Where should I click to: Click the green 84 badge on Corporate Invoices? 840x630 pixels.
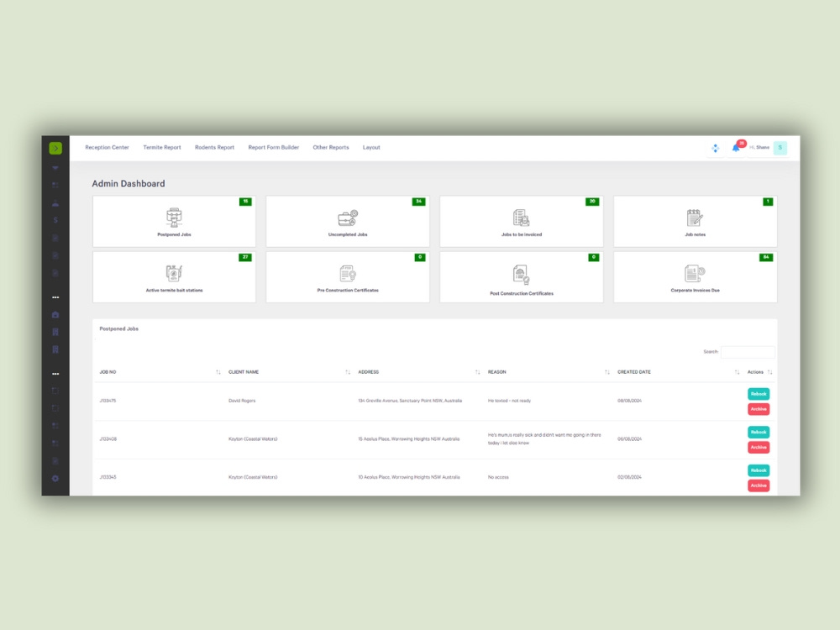click(766, 257)
